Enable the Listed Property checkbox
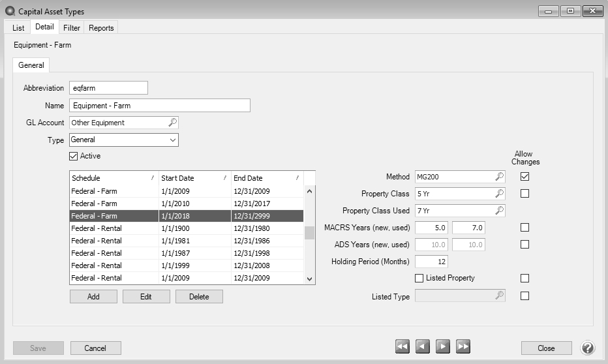 tap(419, 279)
